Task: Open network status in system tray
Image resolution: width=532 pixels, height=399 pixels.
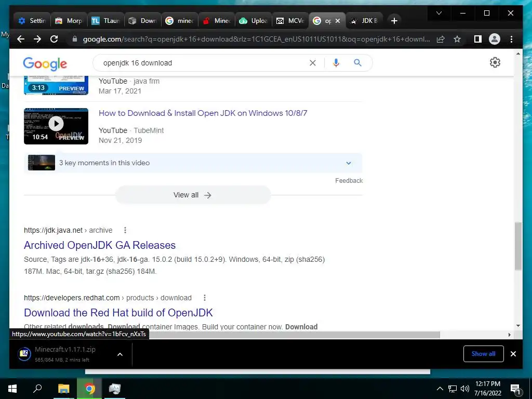Action: click(453, 389)
